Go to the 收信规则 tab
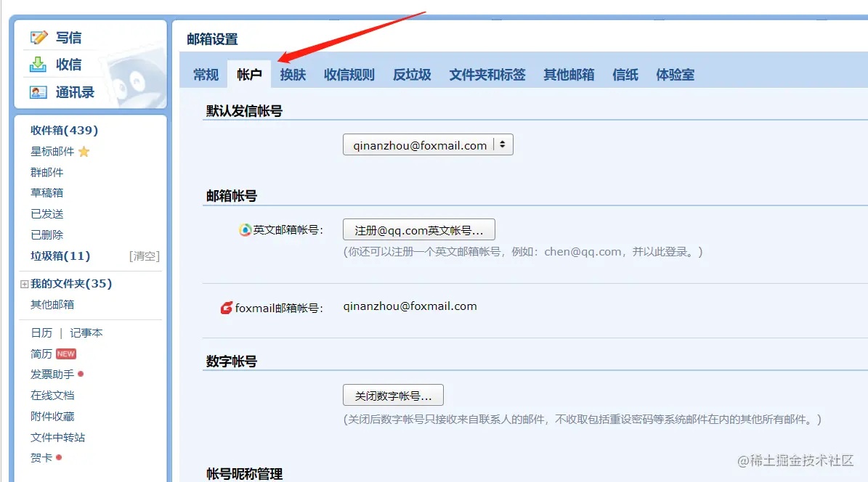This screenshot has height=482, width=868. click(x=349, y=75)
